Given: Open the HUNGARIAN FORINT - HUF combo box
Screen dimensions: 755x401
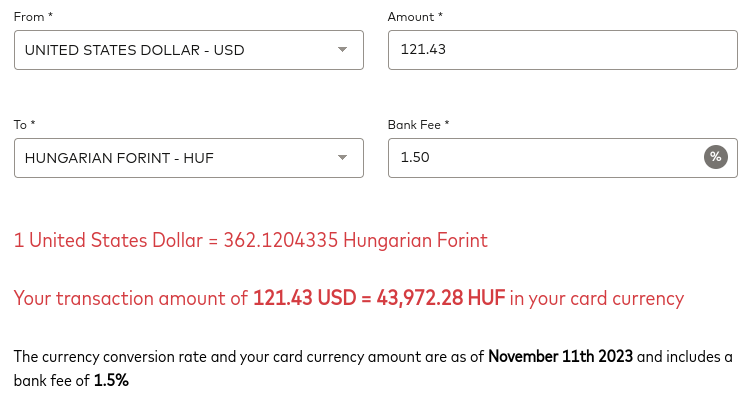Looking at the screenshot, I should (189, 158).
